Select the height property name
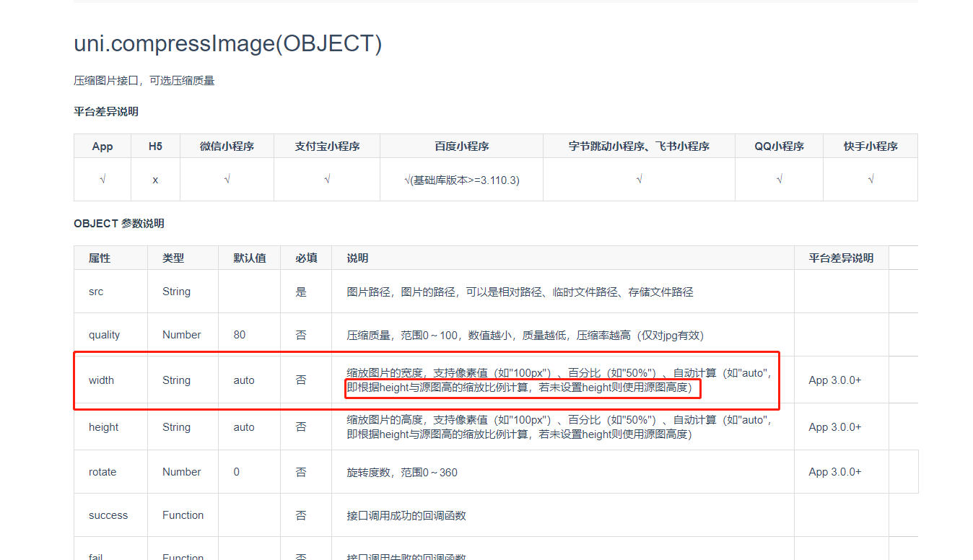973x560 pixels. 103,427
